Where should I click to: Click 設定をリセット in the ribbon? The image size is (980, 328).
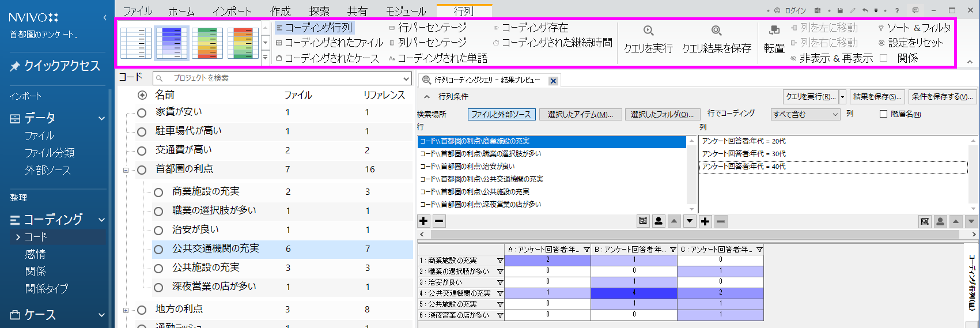coord(911,43)
